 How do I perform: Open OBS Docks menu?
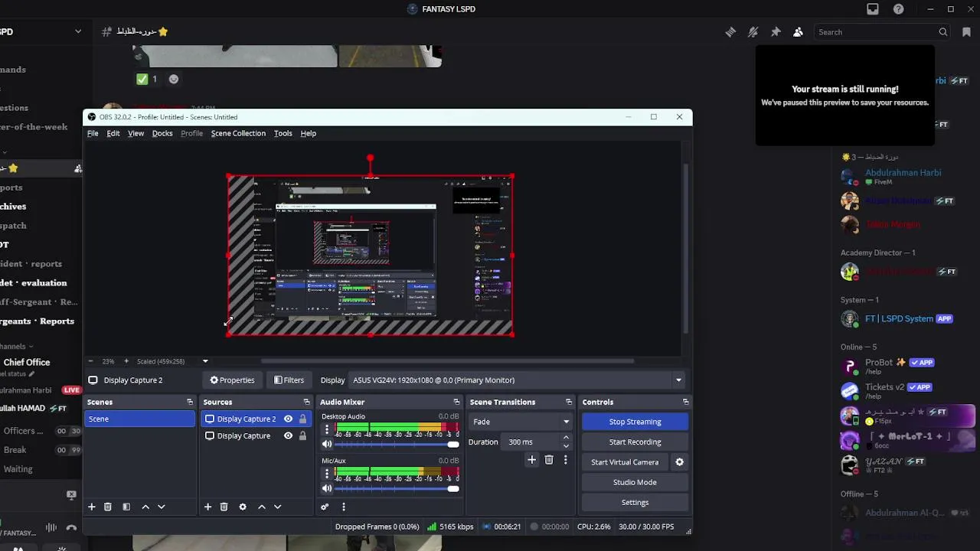(x=162, y=133)
